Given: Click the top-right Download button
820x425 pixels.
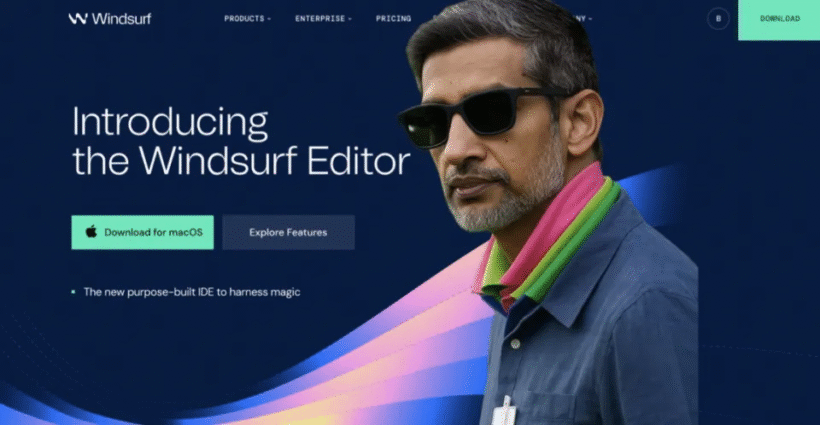Looking at the screenshot, I should point(779,19).
